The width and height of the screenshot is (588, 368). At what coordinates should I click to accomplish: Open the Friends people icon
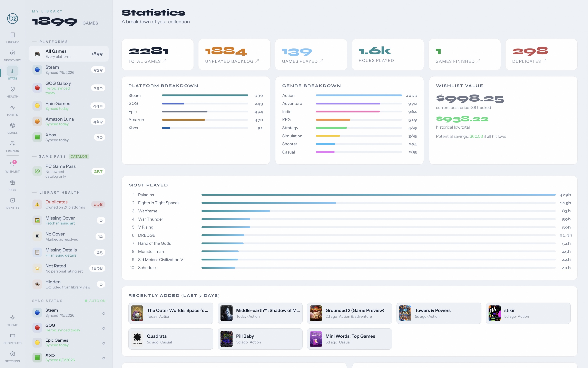pos(12,143)
